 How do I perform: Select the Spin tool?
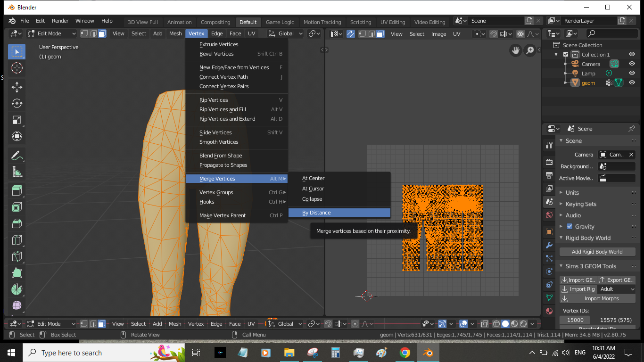coord(17,289)
